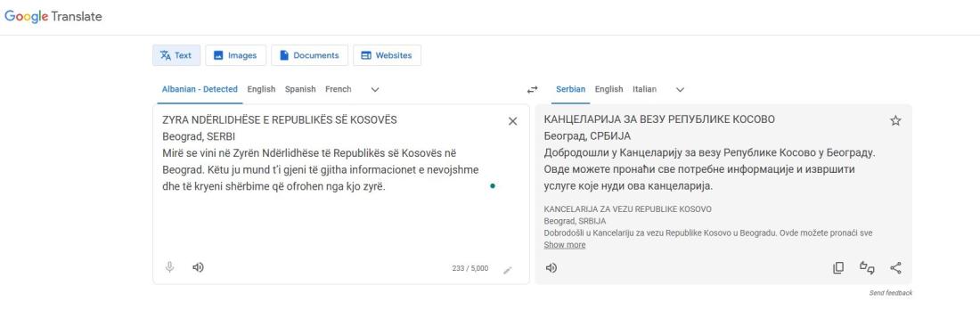Screen dimensions: 980x335
Task: Rate this translation with thumbs icon
Action: [x=867, y=268]
